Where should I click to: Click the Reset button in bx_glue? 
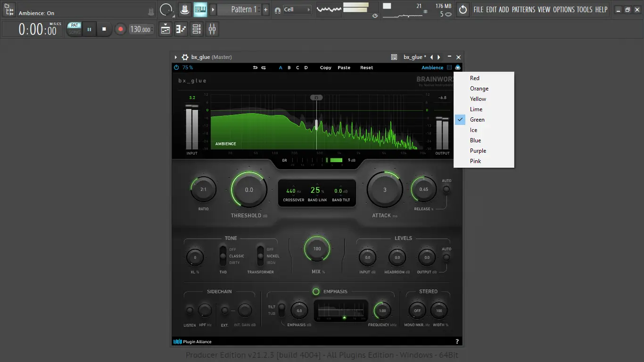(x=367, y=67)
